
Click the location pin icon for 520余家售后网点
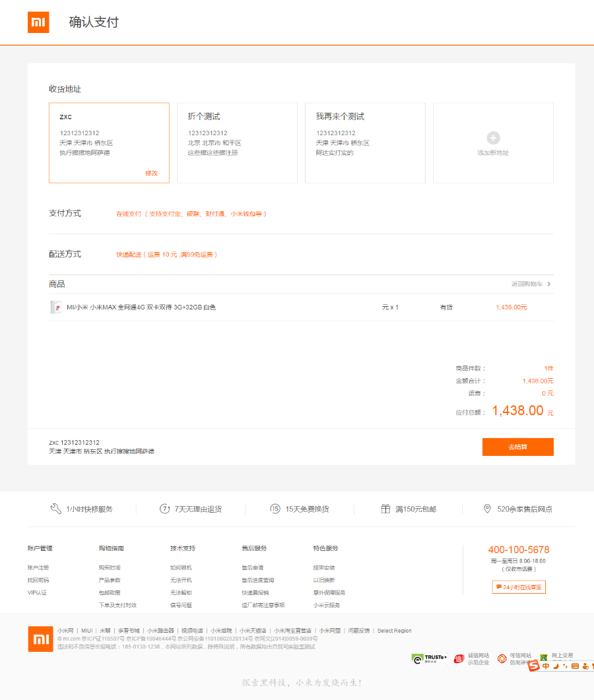click(487, 509)
